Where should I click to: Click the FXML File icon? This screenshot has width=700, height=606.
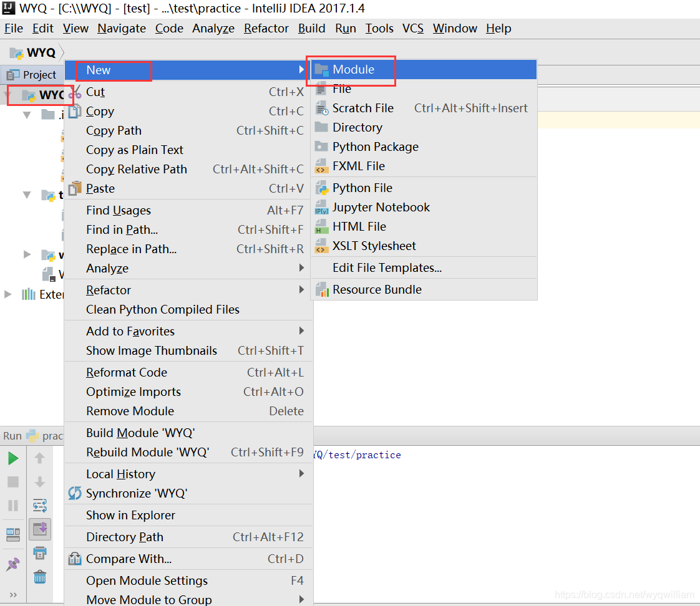tap(321, 166)
